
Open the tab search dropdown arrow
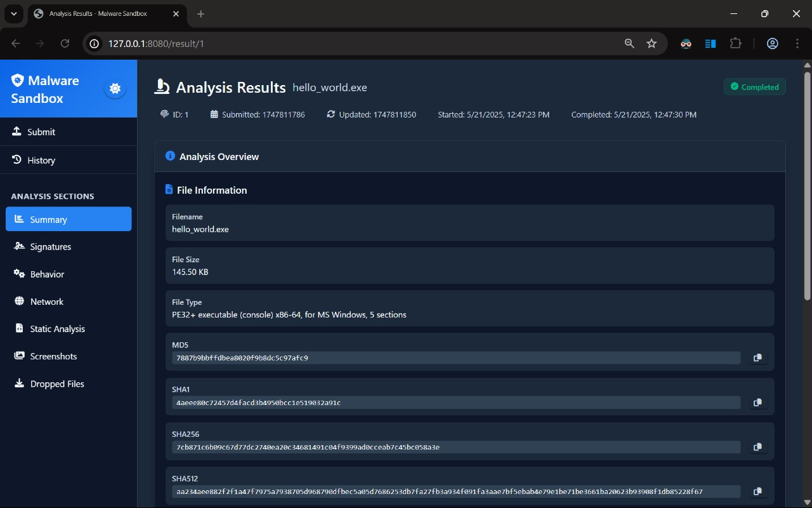14,14
